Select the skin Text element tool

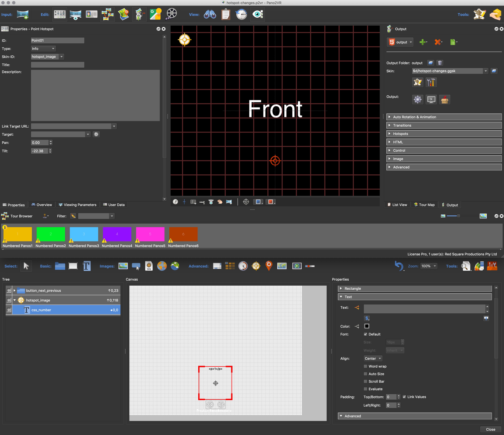(87, 266)
